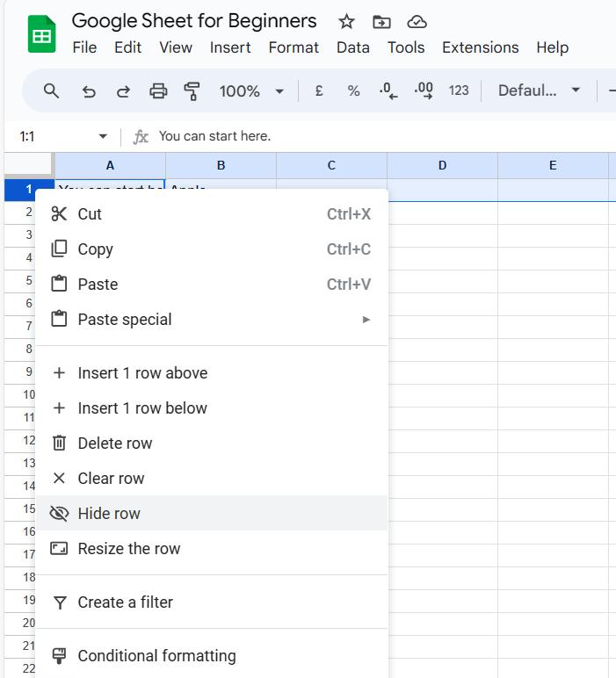
Task: Select column D header
Action: coord(443,166)
